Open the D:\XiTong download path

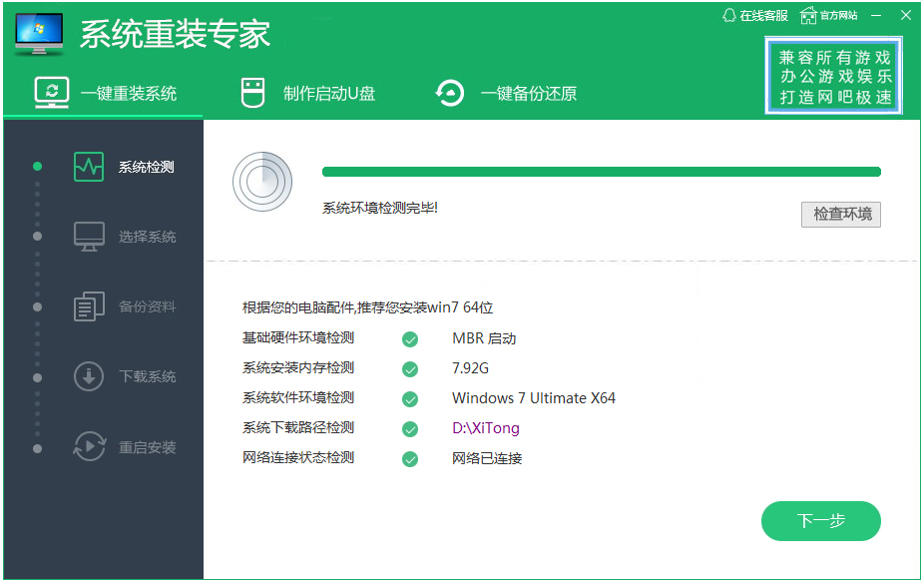485,429
